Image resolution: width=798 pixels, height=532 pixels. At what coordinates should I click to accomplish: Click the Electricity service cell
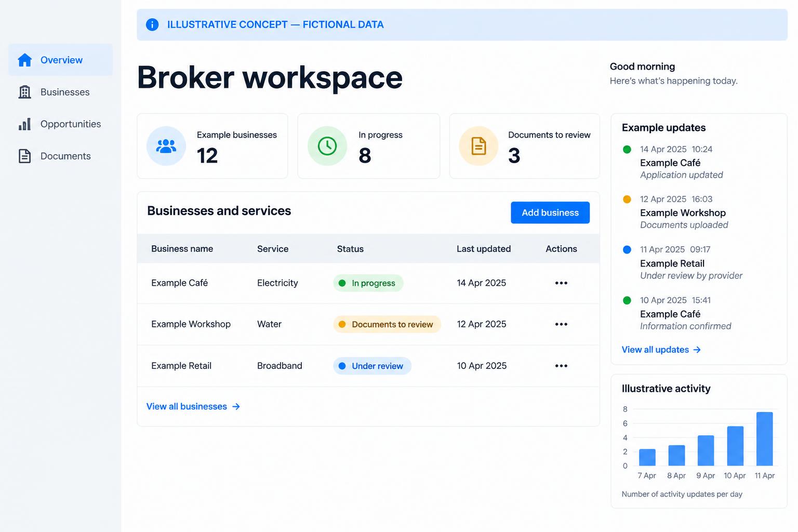click(277, 283)
